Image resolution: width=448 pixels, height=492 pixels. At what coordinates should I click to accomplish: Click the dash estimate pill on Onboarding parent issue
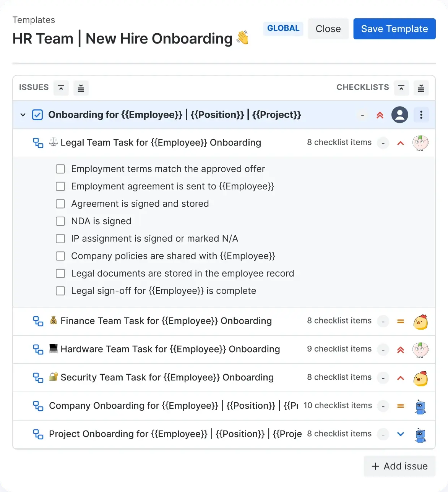(x=362, y=115)
